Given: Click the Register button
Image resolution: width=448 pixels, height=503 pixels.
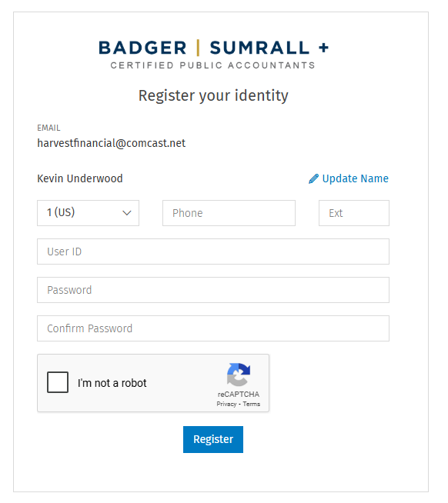Looking at the screenshot, I should click(213, 439).
